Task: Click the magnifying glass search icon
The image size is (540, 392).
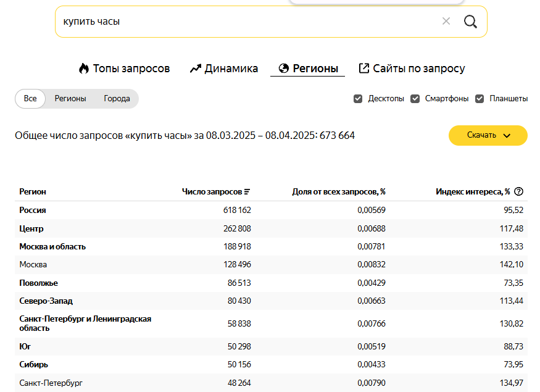Action: [470, 22]
